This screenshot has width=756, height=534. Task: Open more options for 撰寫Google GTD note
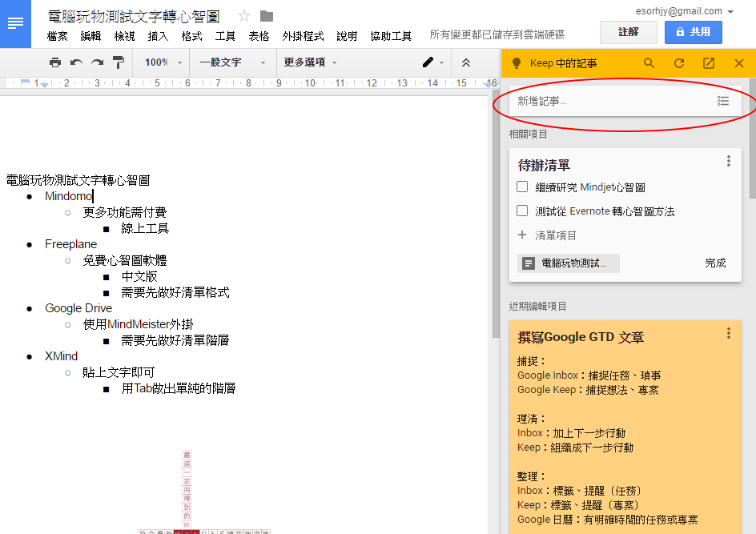pos(729,333)
